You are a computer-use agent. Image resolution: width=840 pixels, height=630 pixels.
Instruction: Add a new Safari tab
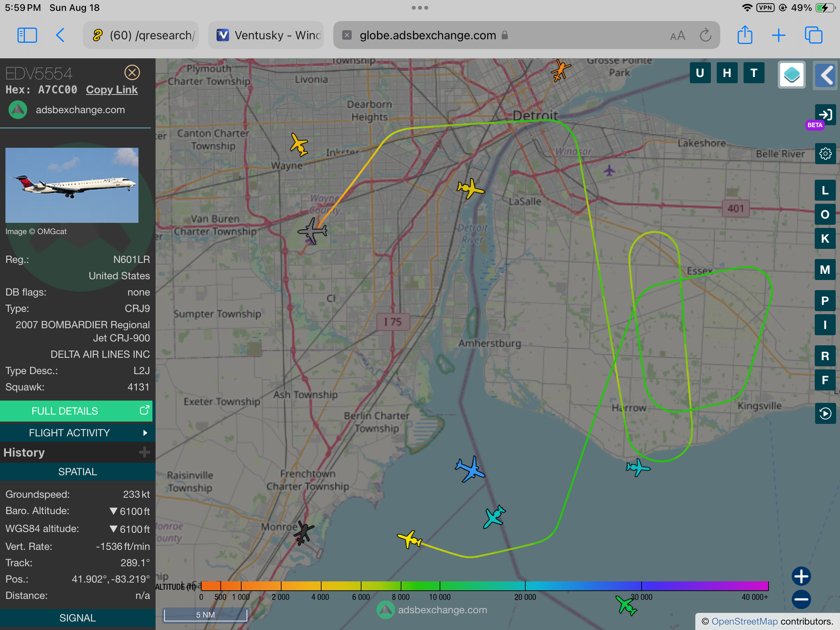click(779, 35)
